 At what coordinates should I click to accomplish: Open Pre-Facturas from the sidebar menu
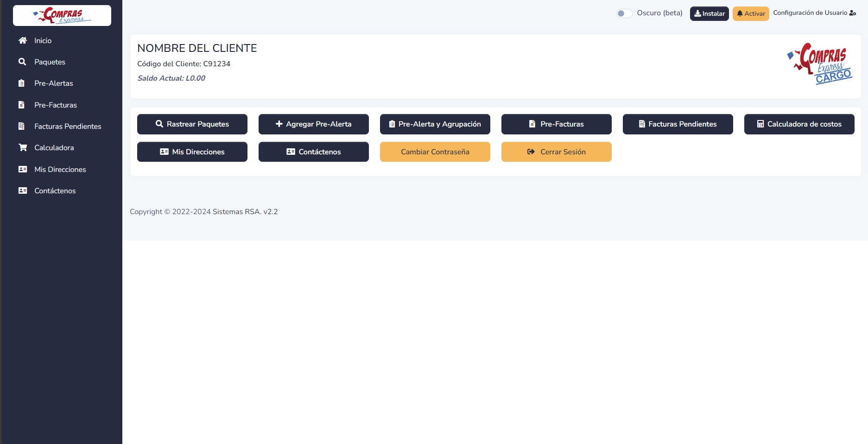point(56,105)
